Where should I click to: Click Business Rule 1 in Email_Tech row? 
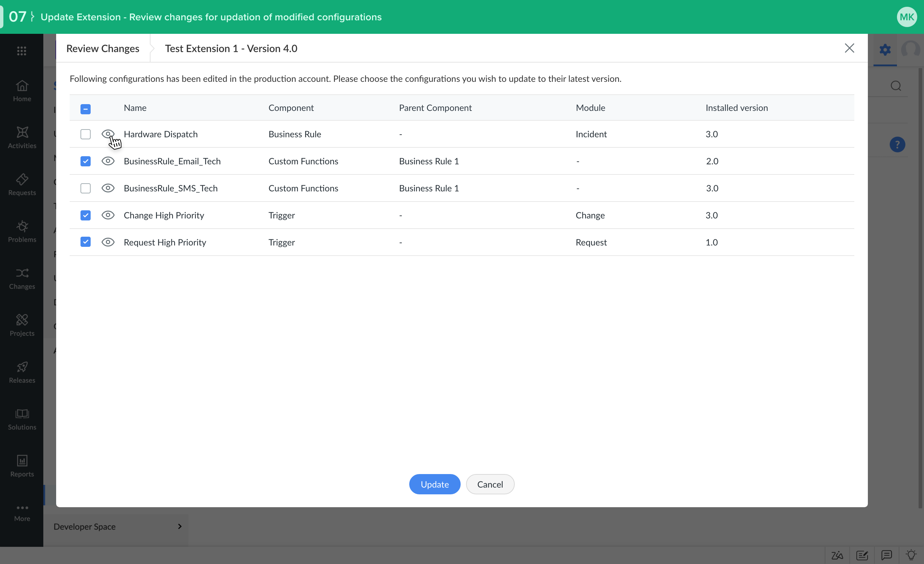coord(429,161)
